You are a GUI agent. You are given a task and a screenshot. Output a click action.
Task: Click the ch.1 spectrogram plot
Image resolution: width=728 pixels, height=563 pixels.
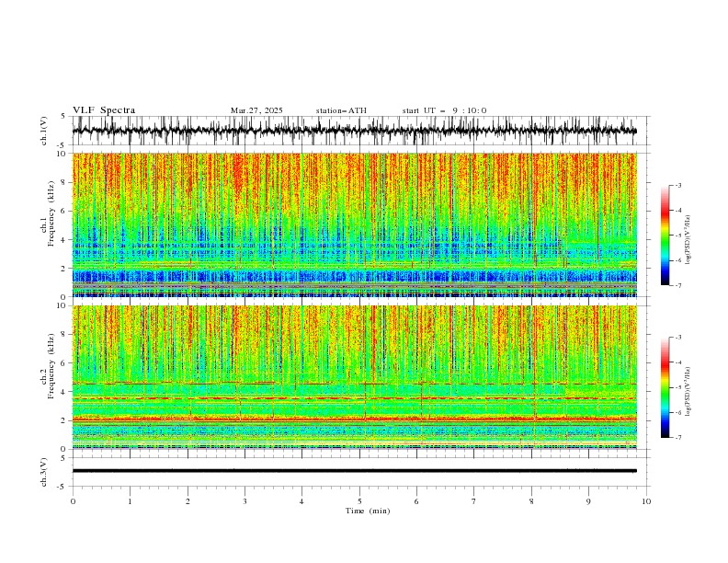coord(354,224)
